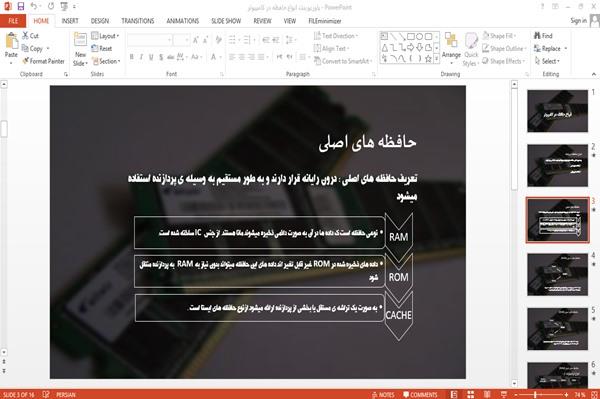Open Quick Styles gallery
The image size is (600, 399).
click(471, 50)
